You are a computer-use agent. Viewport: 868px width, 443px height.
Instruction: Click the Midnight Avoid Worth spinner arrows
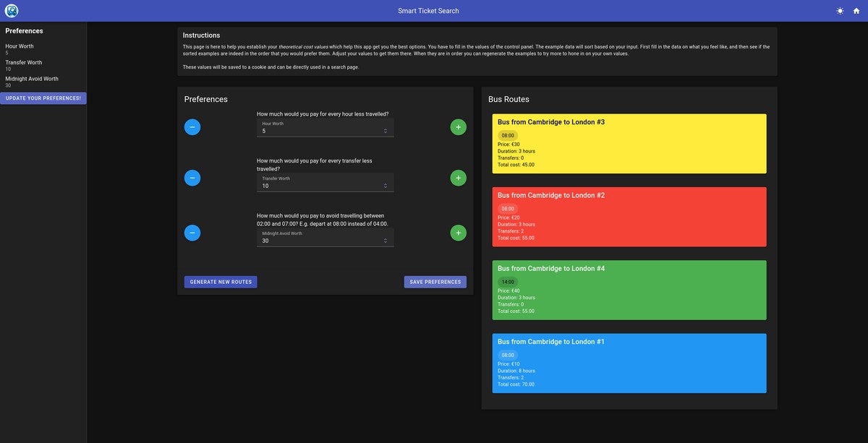tap(386, 241)
